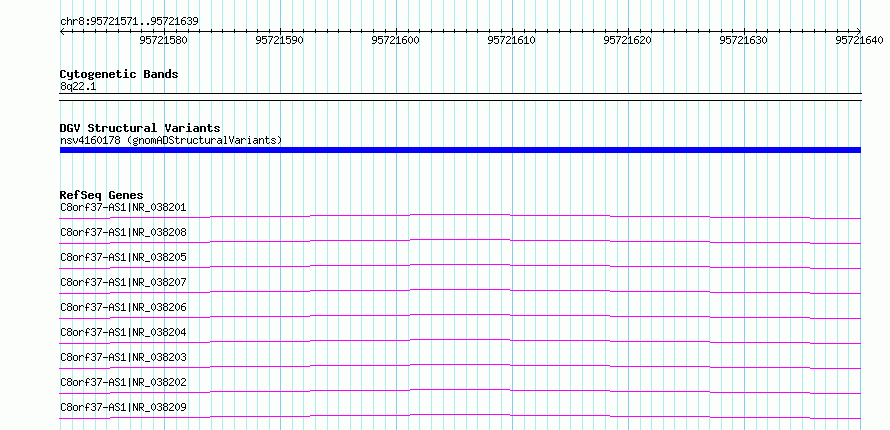Click ruler coordinate 95721590

click(279, 40)
